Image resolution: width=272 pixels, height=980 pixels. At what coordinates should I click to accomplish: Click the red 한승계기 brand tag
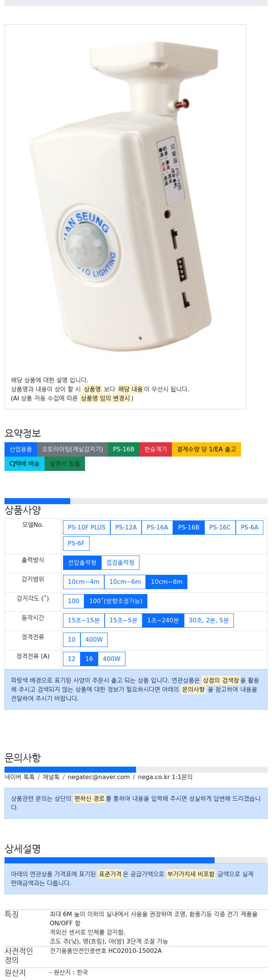pos(156,449)
